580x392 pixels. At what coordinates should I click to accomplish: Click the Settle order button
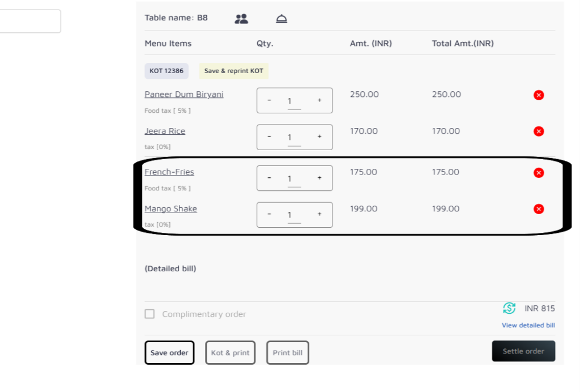point(523,351)
